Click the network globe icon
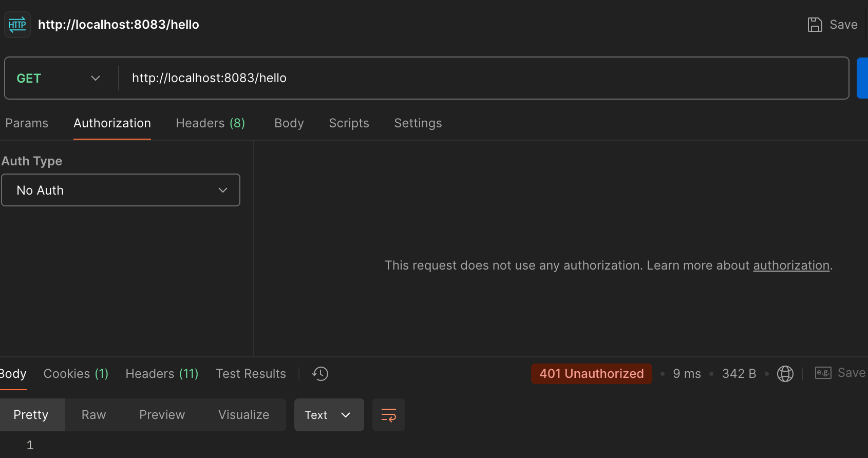The image size is (868, 458). tap(785, 374)
